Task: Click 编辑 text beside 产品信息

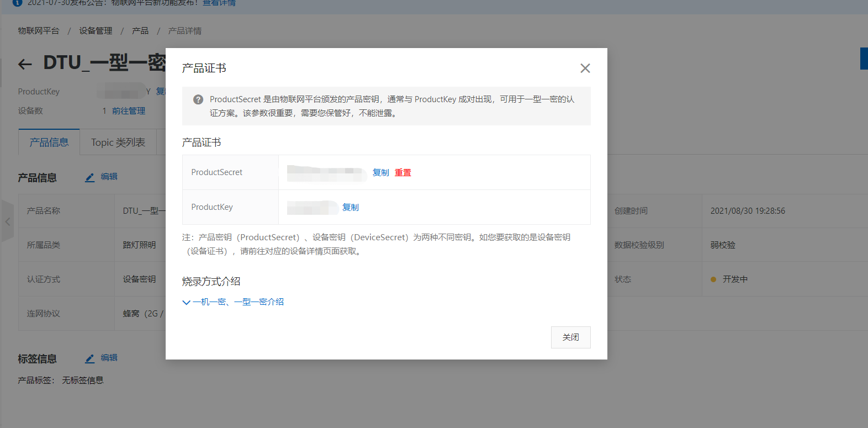Action: click(x=109, y=177)
